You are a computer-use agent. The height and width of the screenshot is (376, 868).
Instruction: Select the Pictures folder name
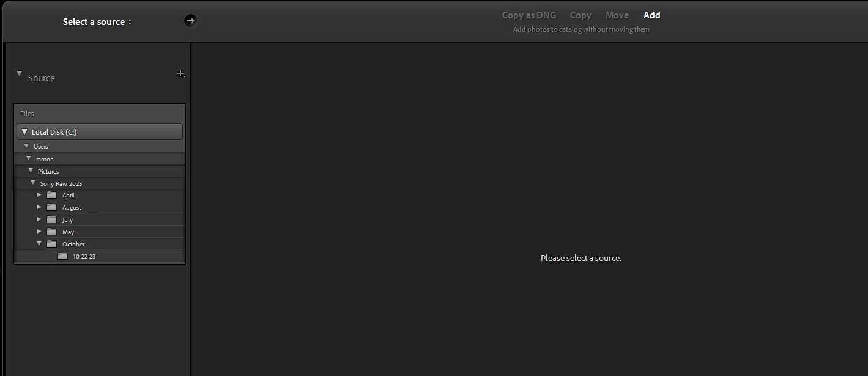point(48,172)
